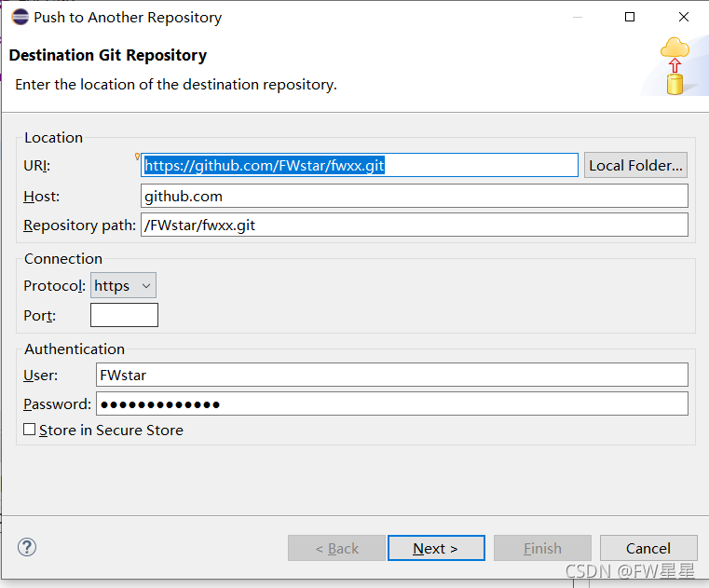Click the Repository path field
709x588 pixels.
click(x=415, y=225)
